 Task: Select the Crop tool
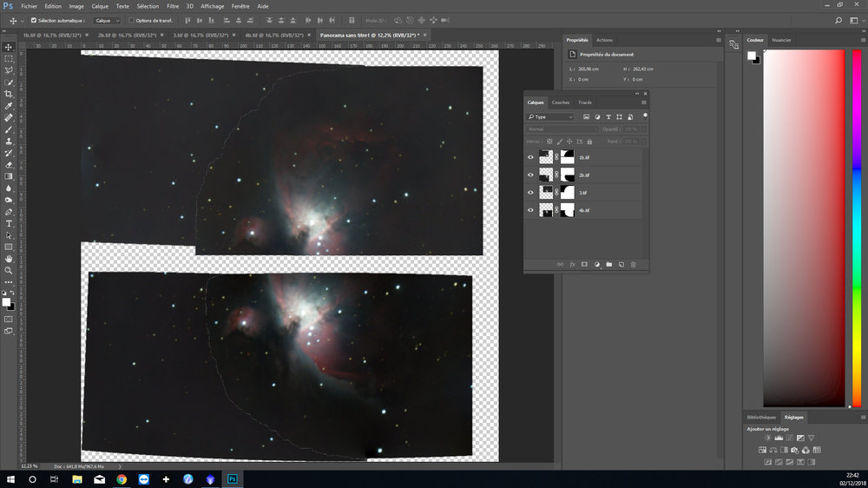pos(9,94)
